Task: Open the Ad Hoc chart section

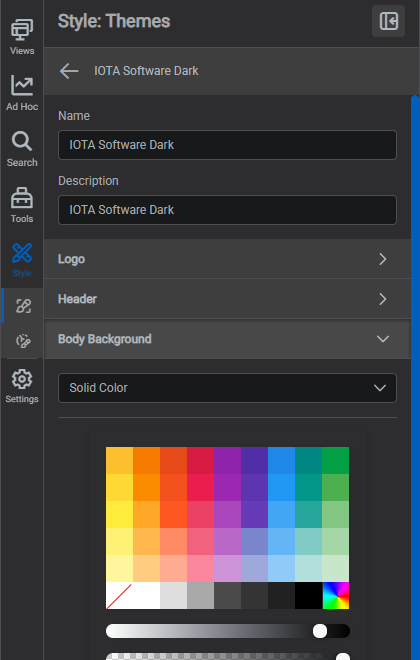Action: 22,93
